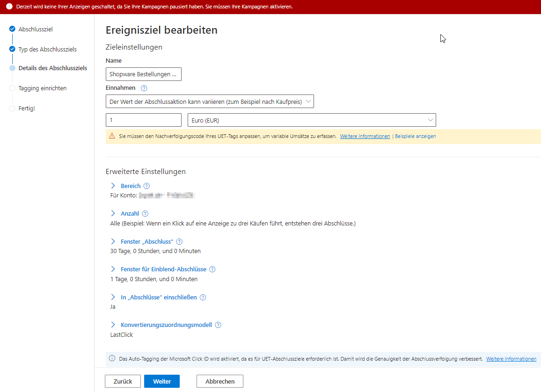Click Fenster für Einblend-Abschlüsse title link
The width and height of the screenshot is (541, 392).
point(163,269)
